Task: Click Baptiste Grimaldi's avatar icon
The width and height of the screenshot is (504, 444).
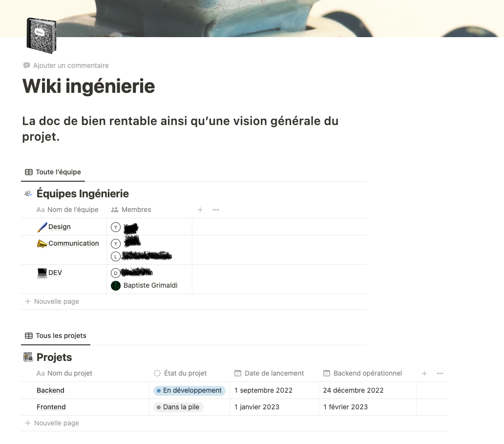Action: pyautogui.click(x=116, y=285)
